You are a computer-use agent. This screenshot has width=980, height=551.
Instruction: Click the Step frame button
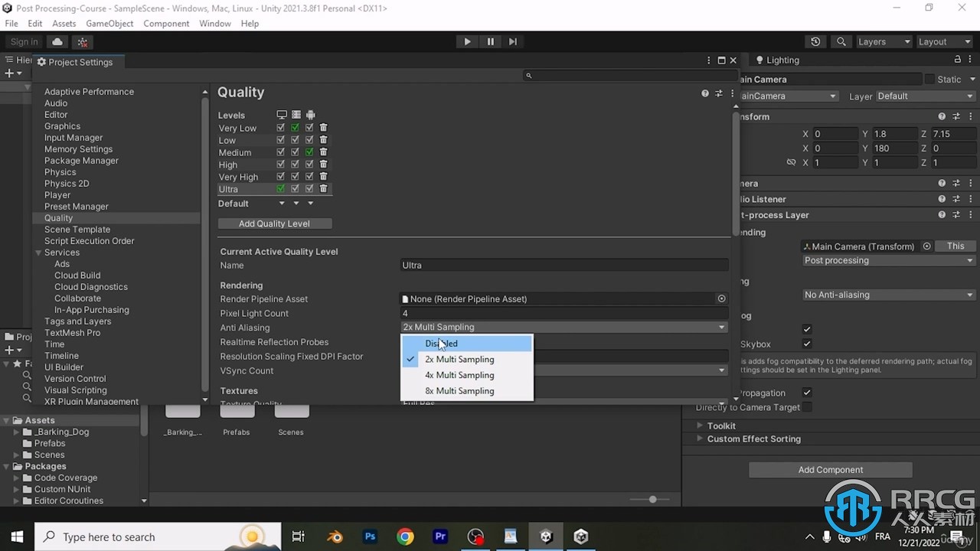click(513, 41)
